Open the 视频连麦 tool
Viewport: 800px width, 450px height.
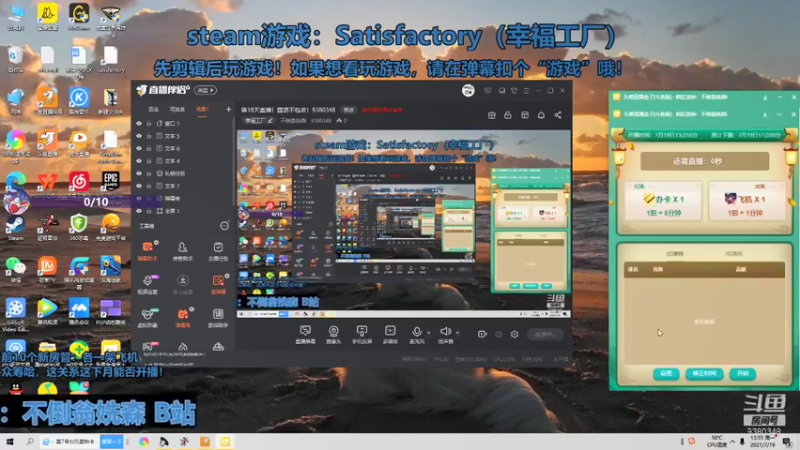point(147,284)
